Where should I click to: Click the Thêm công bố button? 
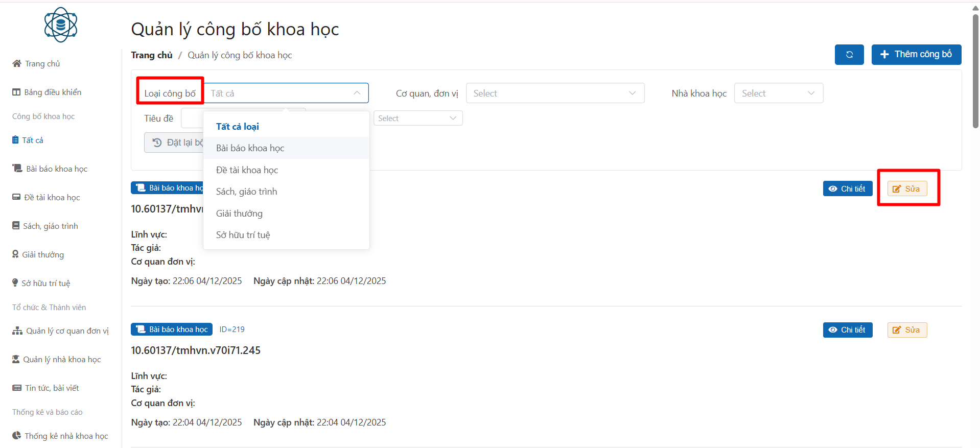coord(916,55)
